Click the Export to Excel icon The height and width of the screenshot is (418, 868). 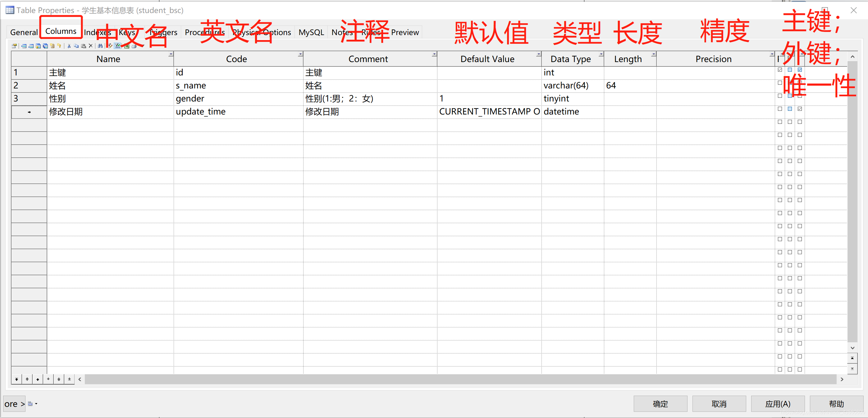pyautogui.click(x=127, y=46)
